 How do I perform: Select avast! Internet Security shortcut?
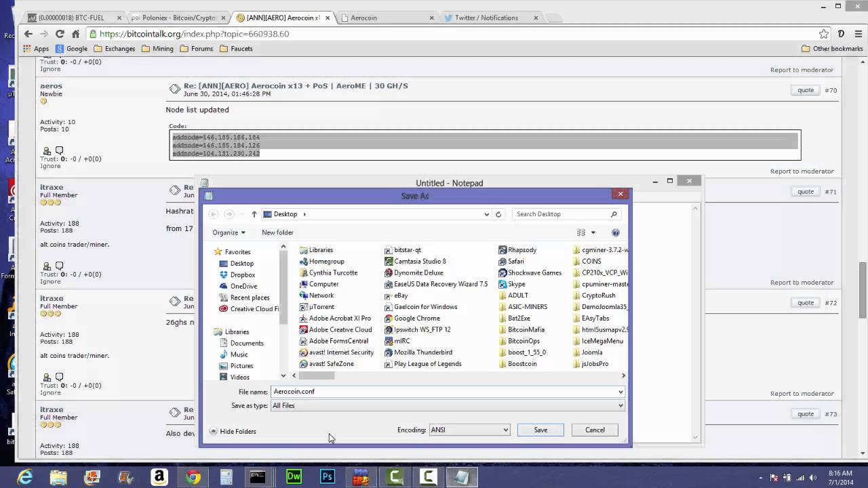[336, 352]
